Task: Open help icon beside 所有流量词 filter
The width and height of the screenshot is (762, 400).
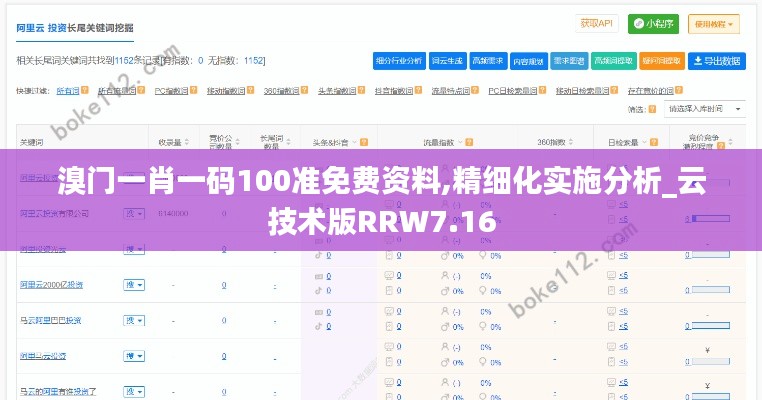Action: [x=141, y=90]
